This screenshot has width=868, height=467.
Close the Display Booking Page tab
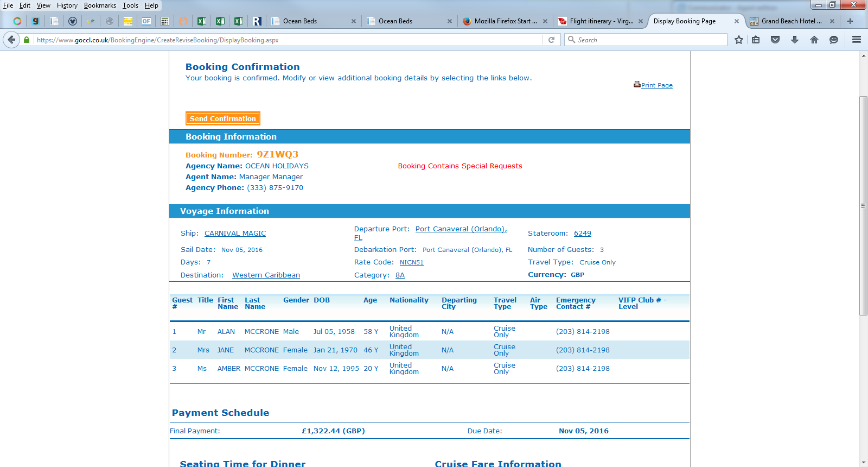point(737,21)
